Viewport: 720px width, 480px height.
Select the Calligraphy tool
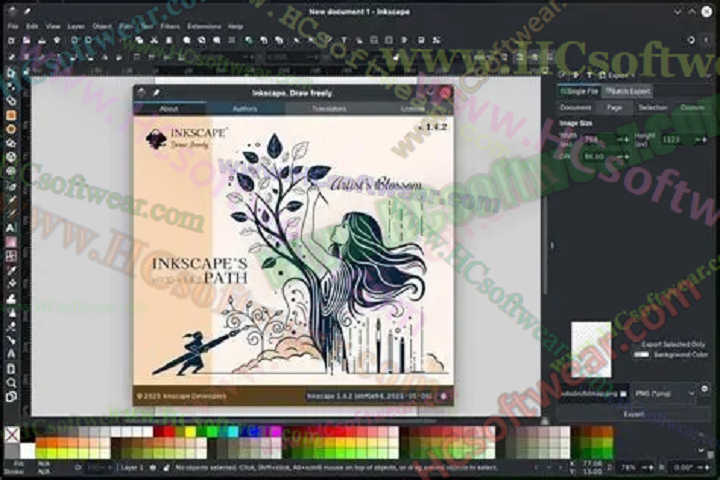coord(11,214)
